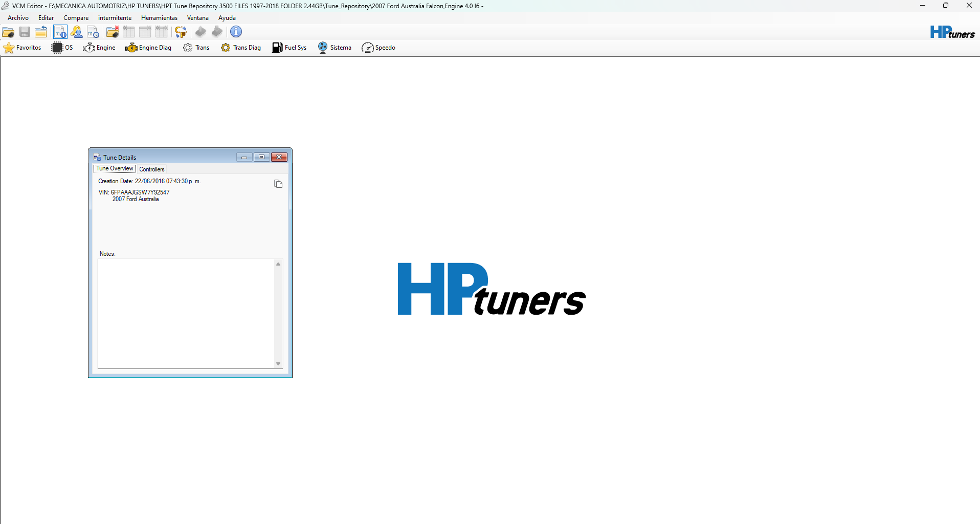Click the key and user icon
Image resolution: width=980 pixels, height=524 pixels.
point(77,32)
